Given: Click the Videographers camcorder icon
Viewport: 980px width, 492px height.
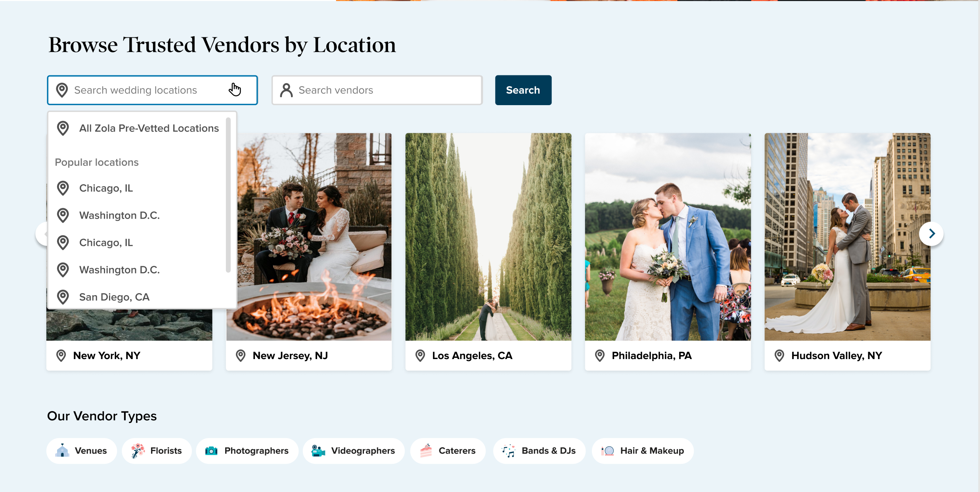Looking at the screenshot, I should click(x=318, y=451).
